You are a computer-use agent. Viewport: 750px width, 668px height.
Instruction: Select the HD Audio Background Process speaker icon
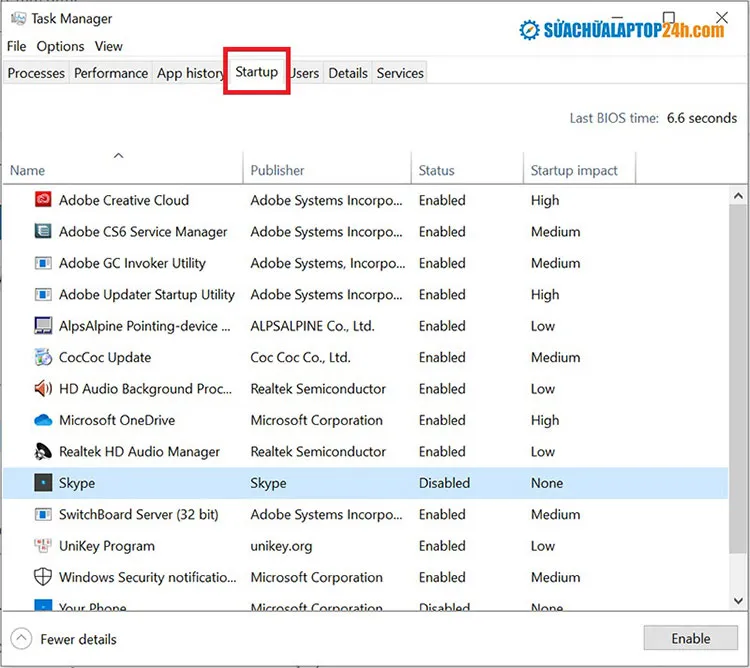pyautogui.click(x=43, y=389)
